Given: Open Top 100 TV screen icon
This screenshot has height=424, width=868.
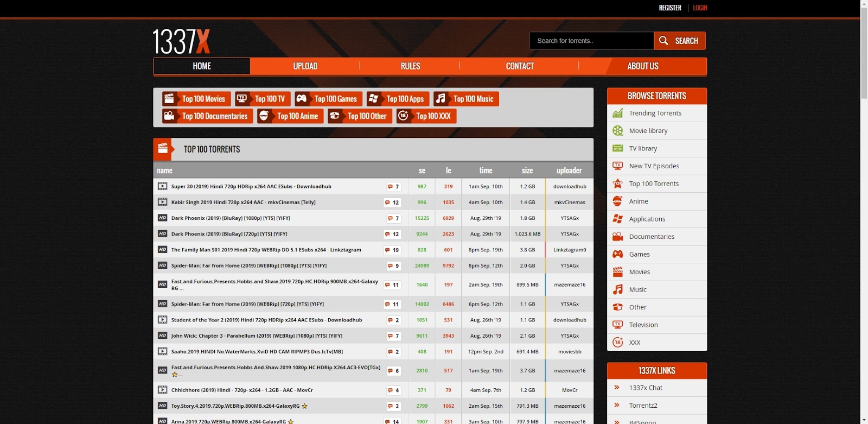Looking at the screenshot, I should (242, 99).
